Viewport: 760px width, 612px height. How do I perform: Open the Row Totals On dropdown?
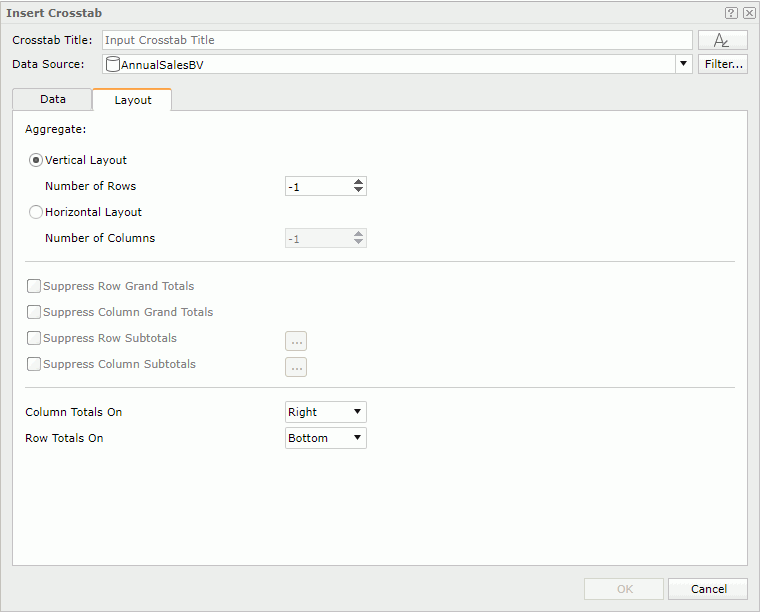pyautogui.click(x=326, y=438)
